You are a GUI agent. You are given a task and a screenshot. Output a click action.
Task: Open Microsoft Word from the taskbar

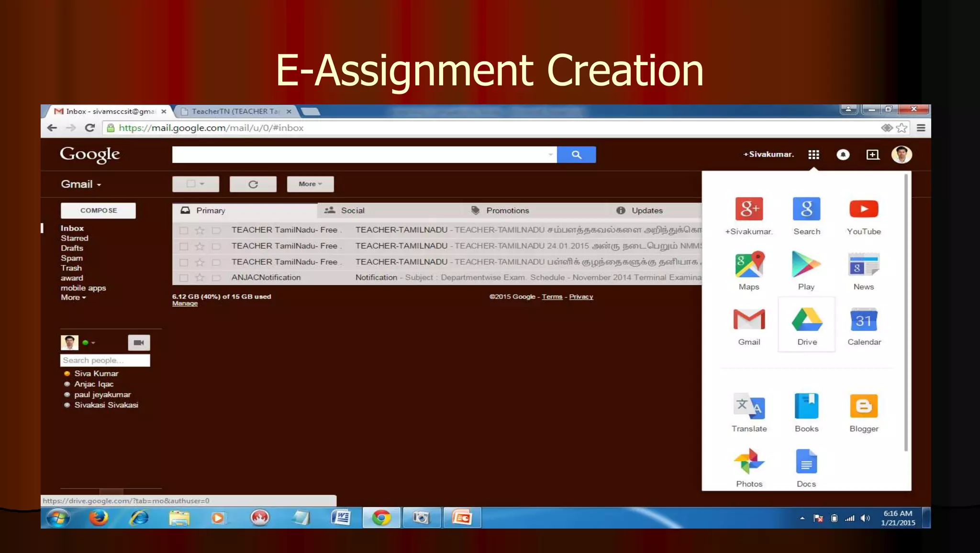341,518
